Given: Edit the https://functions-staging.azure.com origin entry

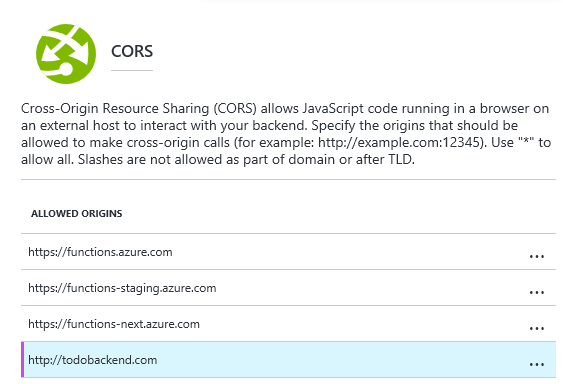Looking at the screenshot, I should (122, 288).
